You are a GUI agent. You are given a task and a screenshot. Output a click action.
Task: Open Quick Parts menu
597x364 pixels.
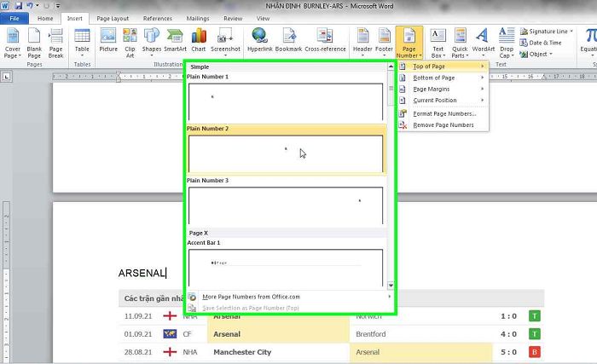point(460,43)
